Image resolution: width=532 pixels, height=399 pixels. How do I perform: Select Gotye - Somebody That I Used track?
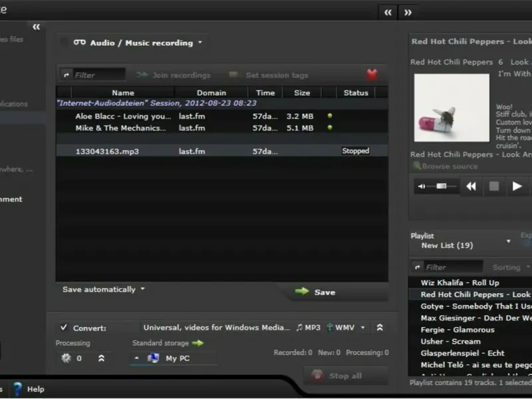click(470, 306)
